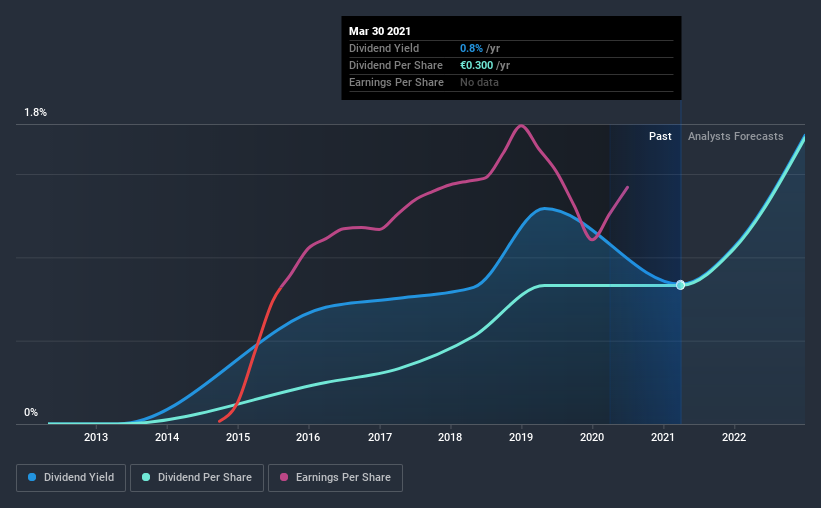Click the 2013 x-axis label
This screenshot has width=821, height=508.
click(x=96, y=437)
